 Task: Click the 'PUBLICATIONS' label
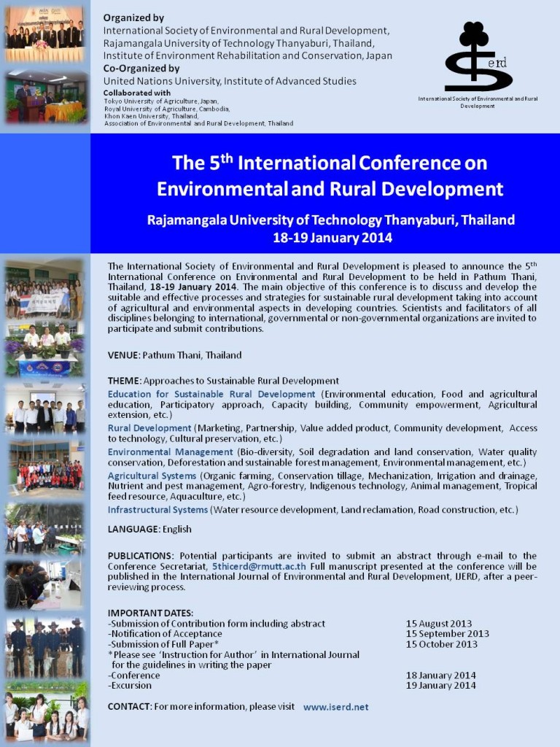tap(141, 556)
